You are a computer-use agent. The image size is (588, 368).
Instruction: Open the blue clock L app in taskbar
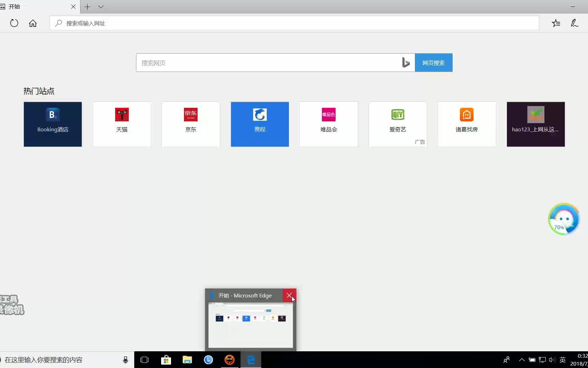(208, 360)
